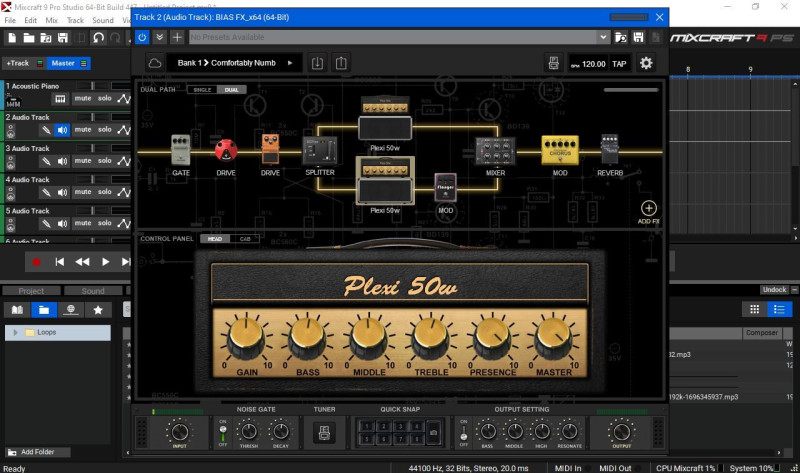800x473 pixels.
Task: Switch library to favorites star icon
Action: click(98, 310)
